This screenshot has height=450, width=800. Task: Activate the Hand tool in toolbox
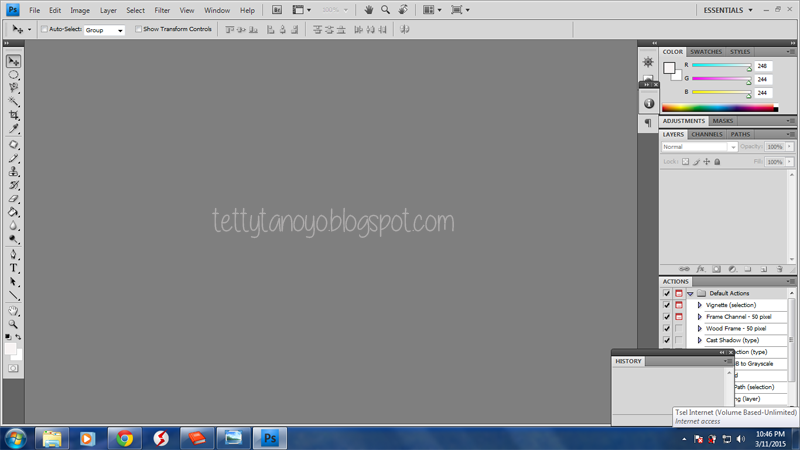pyautogui.click(x=14, y=310)
